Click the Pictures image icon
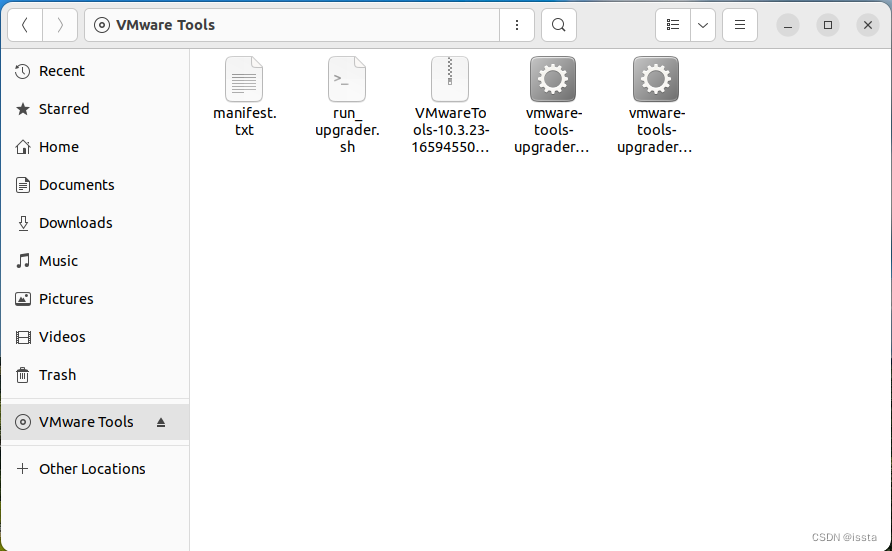The width and height of the screenshot is (892, 551). pyautogui.click(x=23, y=299)
